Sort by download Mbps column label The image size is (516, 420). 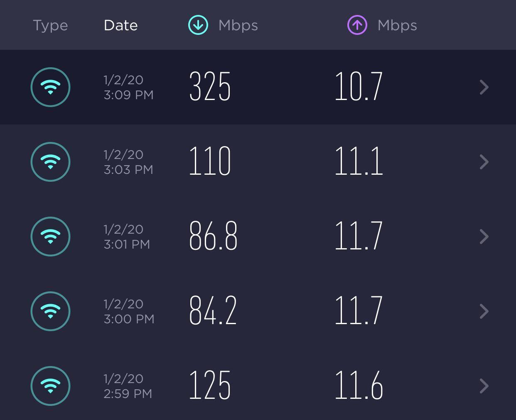[238, 25]
